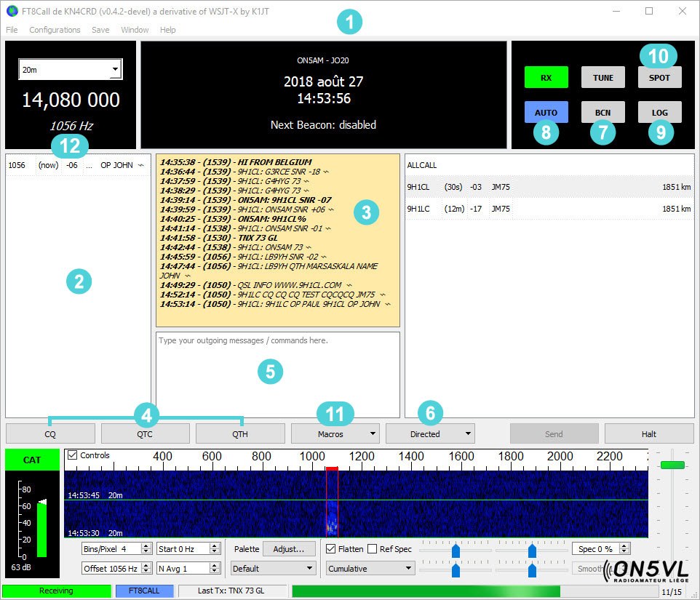Increase the N Avg stepper
Viewport: 700px width, 600px height.
pos(215,566)
